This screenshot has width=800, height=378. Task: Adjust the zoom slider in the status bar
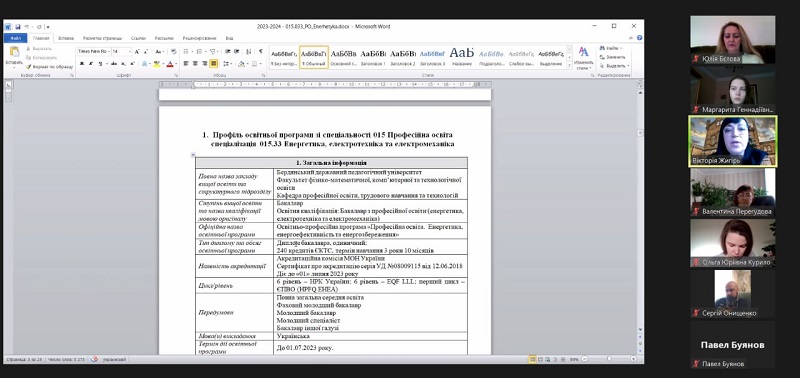point(609,359)
